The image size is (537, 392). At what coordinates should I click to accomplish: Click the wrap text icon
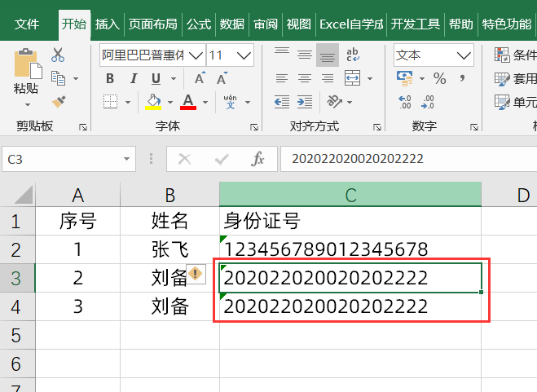click(x=353, y=55)
